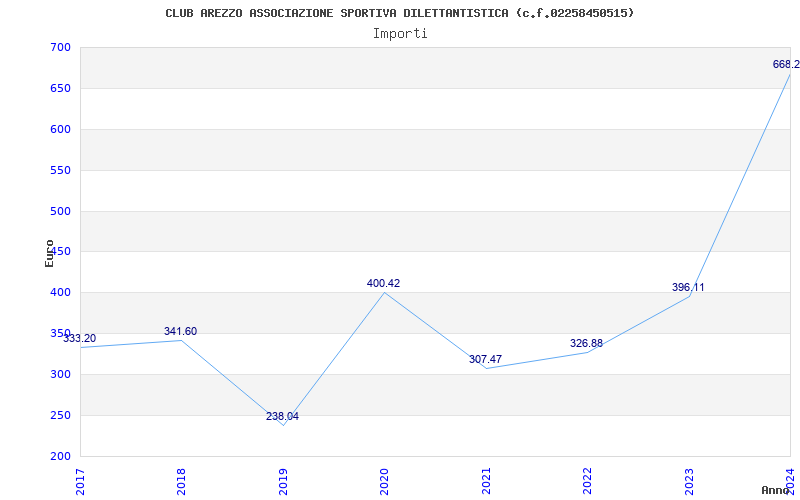The height and width of the screenshot is (500, 800).
Task: Select the 341.60 data label
Action: pyautogui.click(x=180, y=331)
